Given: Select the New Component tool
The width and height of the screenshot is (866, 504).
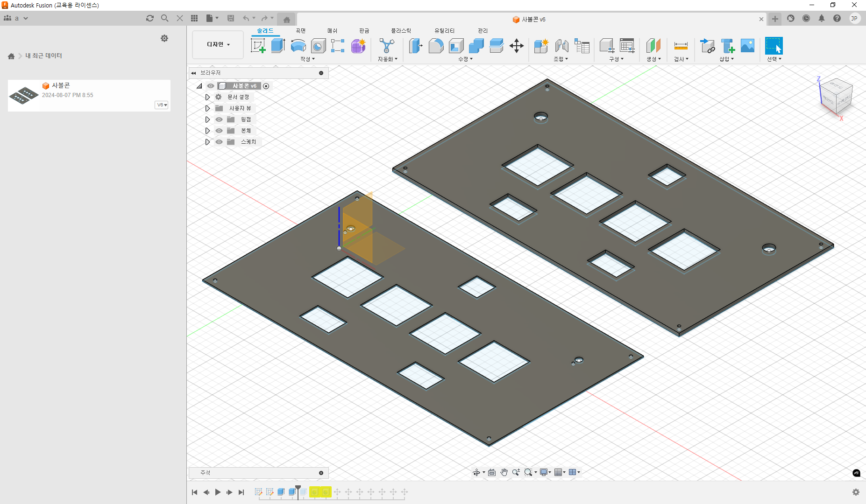Looking at the screenshot, I should coord(541,46).
